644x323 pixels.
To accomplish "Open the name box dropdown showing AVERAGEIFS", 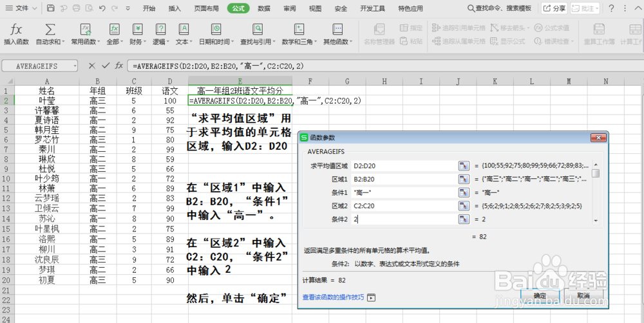I will tap(75, 66).
